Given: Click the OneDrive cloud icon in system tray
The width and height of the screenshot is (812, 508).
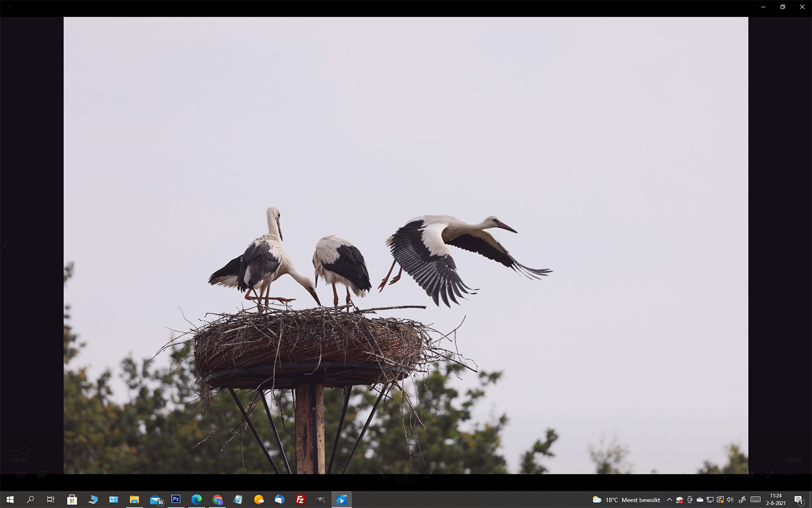Looking at the screenshot, I should click(700, 500).
